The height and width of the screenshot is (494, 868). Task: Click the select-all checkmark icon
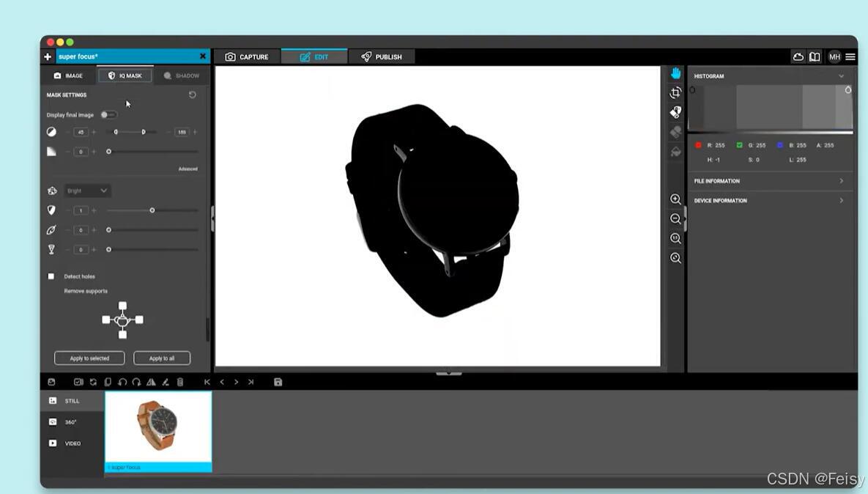(x=78, y=382)
